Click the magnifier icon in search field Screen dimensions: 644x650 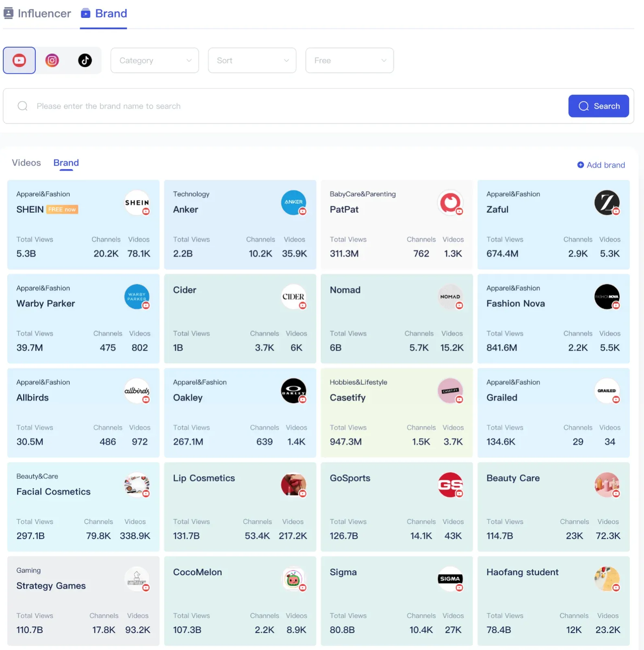click(x=22, y=106)
